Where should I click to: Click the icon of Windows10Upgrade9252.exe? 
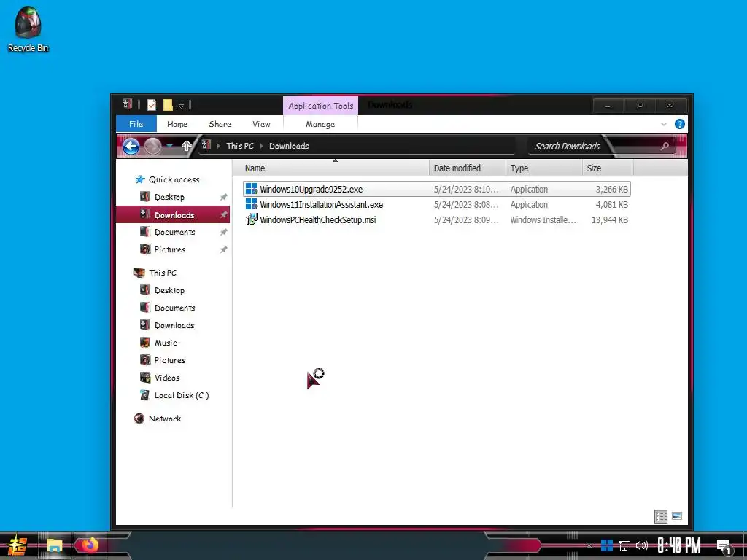click(251, 189)
